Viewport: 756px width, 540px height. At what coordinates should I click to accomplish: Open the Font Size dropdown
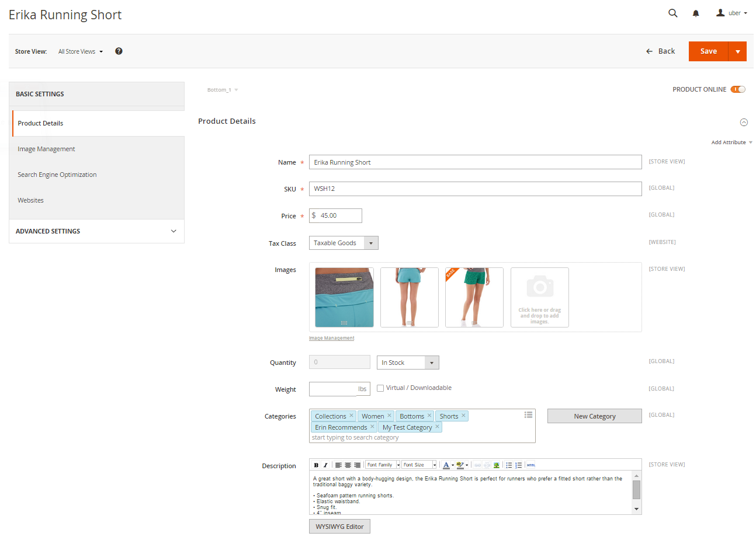(419, 465)
